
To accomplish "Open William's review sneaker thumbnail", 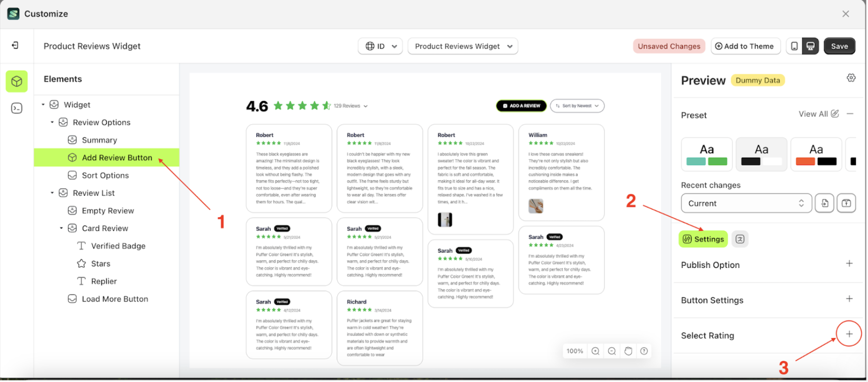I will tap(536, 206).
